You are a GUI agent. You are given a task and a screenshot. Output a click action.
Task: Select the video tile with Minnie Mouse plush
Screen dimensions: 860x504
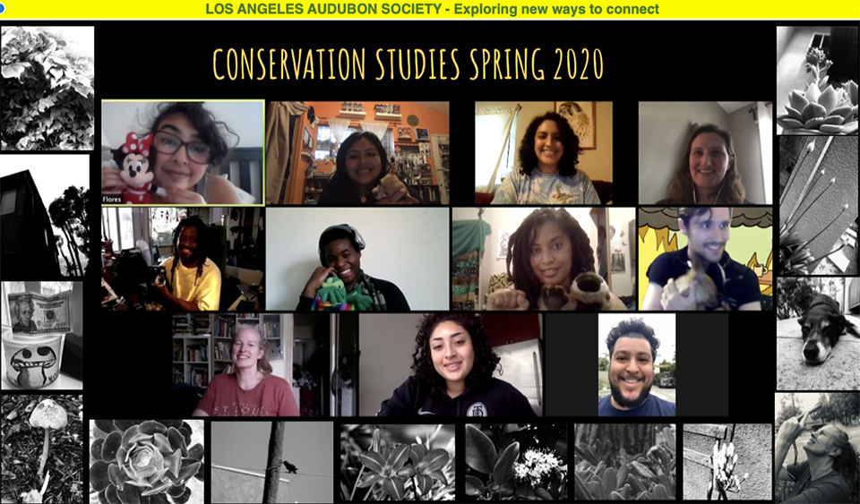183,152
